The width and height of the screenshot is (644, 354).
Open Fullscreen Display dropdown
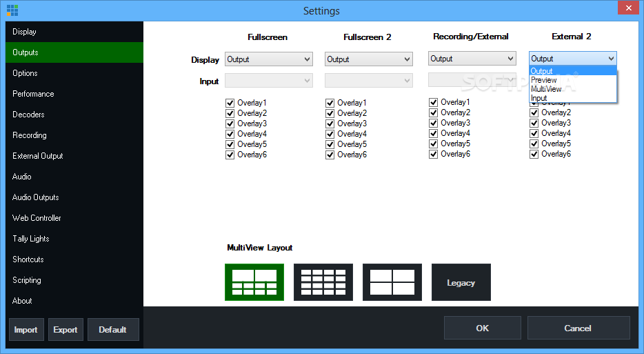click(269, 59)
